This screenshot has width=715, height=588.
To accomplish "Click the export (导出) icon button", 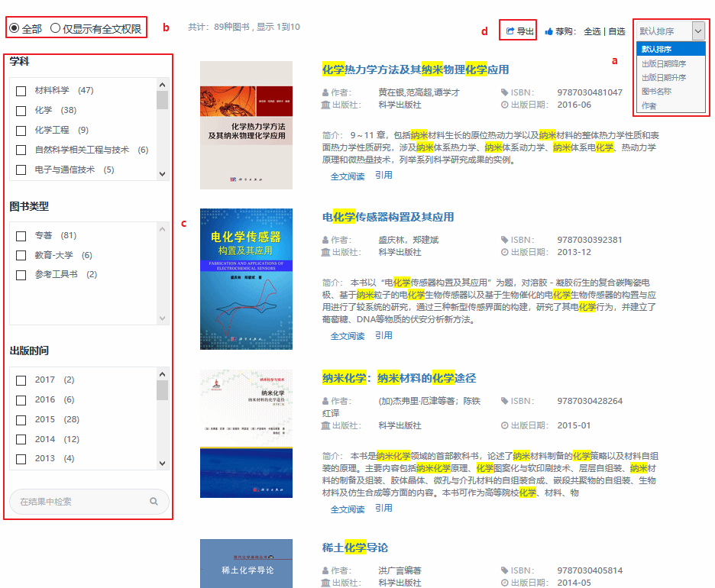I will tap(511, 31).
